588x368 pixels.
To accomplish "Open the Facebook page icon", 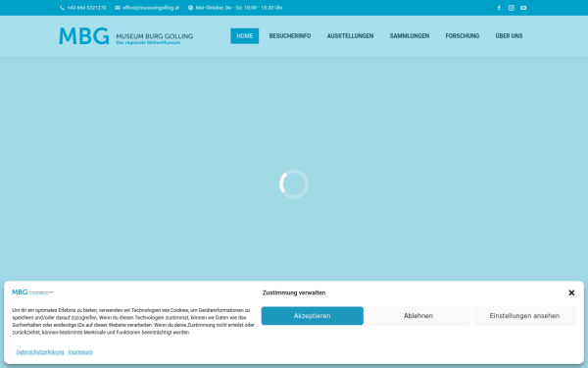I will click(x=499, y=8).
